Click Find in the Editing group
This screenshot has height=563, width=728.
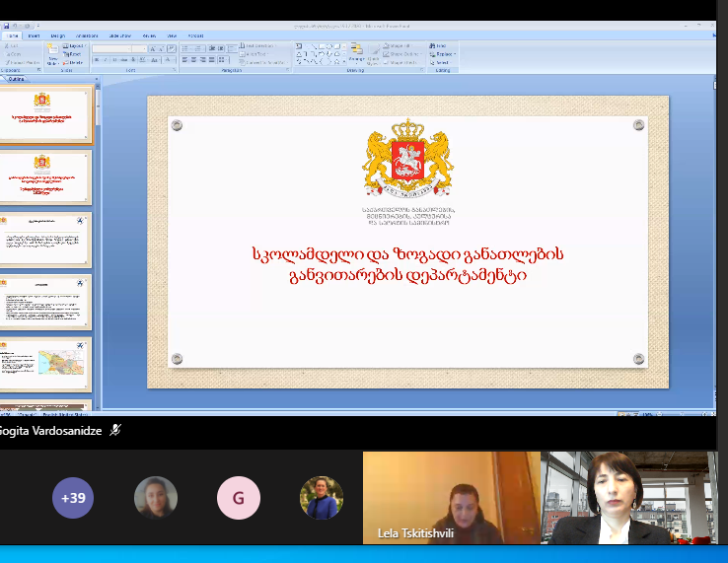pyautogui.click(x=438, y=46)
